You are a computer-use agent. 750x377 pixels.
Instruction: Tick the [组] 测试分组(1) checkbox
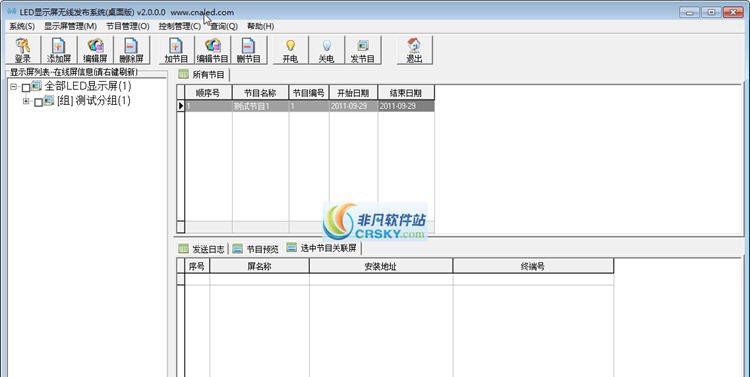(38, 102)
